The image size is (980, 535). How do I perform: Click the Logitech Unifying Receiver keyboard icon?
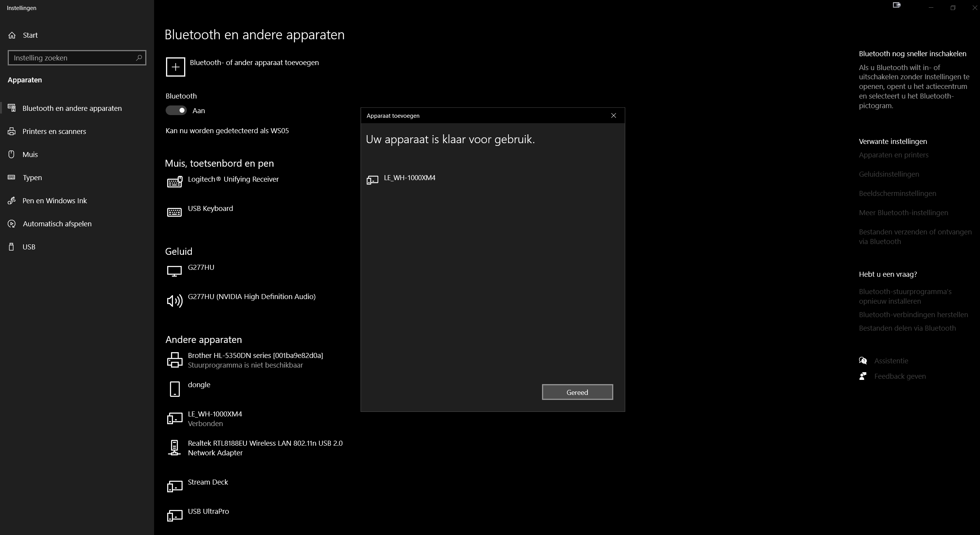pyautogui.click(x=175, y=182)
